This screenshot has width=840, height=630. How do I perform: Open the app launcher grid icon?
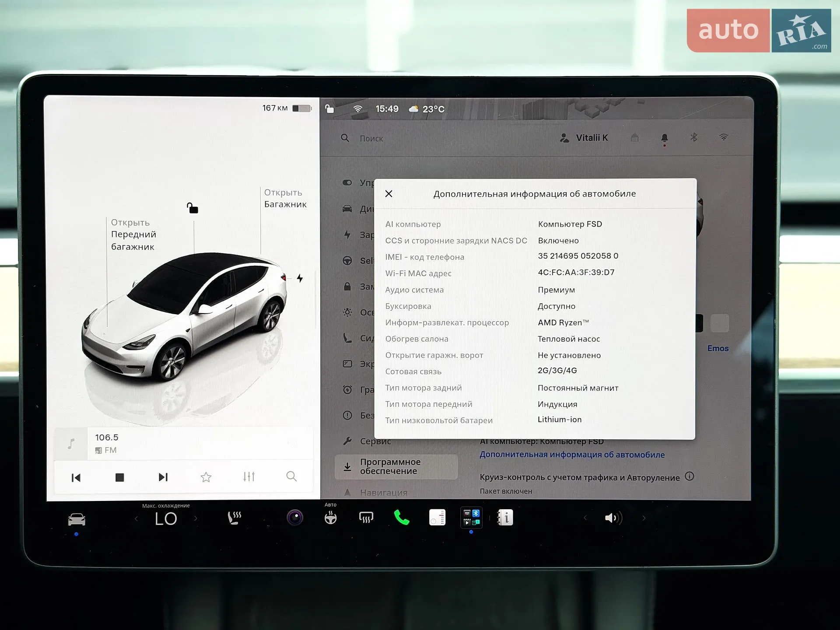(471, 517)
